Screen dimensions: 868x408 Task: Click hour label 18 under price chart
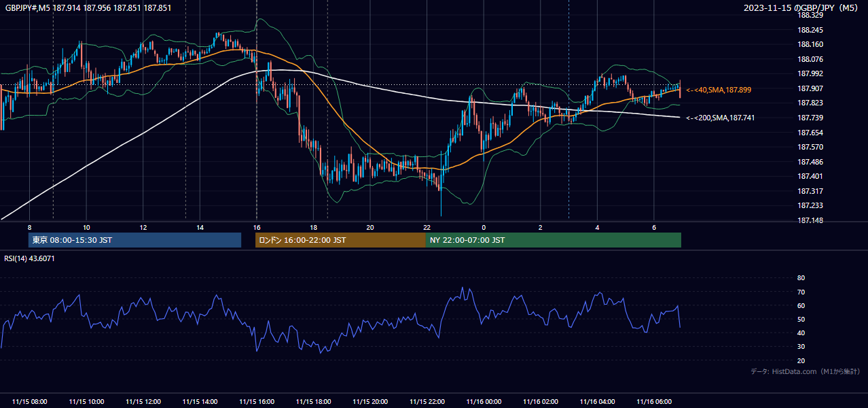click(313, 227)
